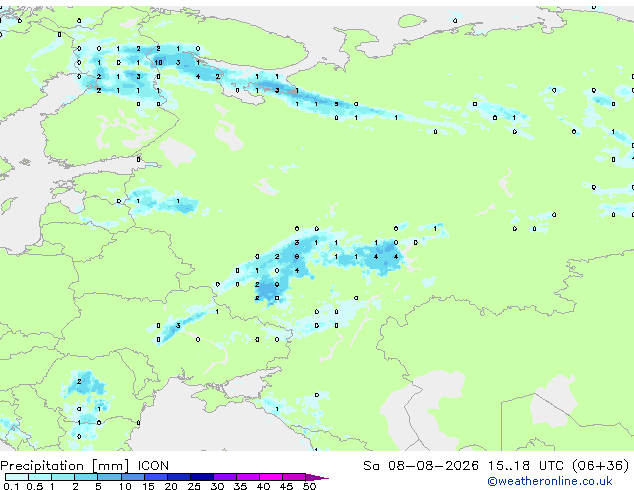Pick the 1–2 mm legend color swatch
Image resolution: width=634 pixels, height=490 pixels.
pyautogui.click(x=63, y=477)
